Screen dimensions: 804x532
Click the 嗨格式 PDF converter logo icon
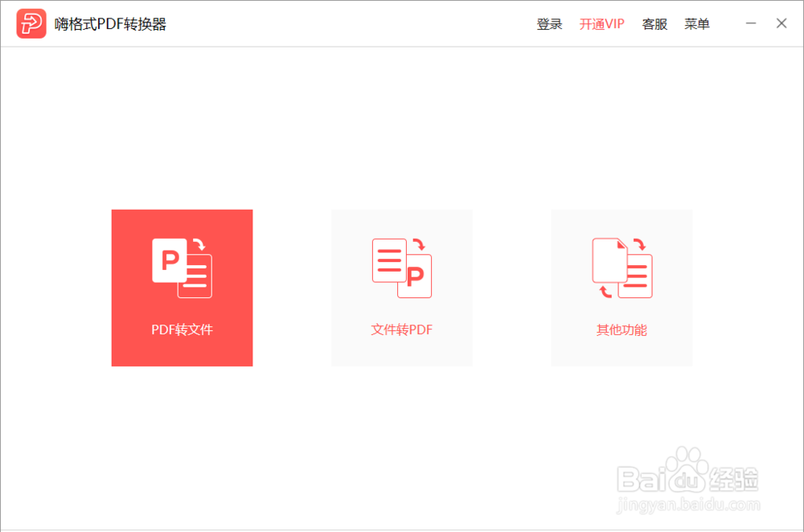tap(31, 23)
